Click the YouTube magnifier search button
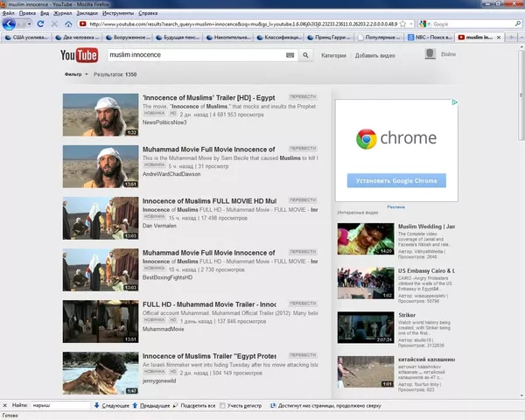 305,55
